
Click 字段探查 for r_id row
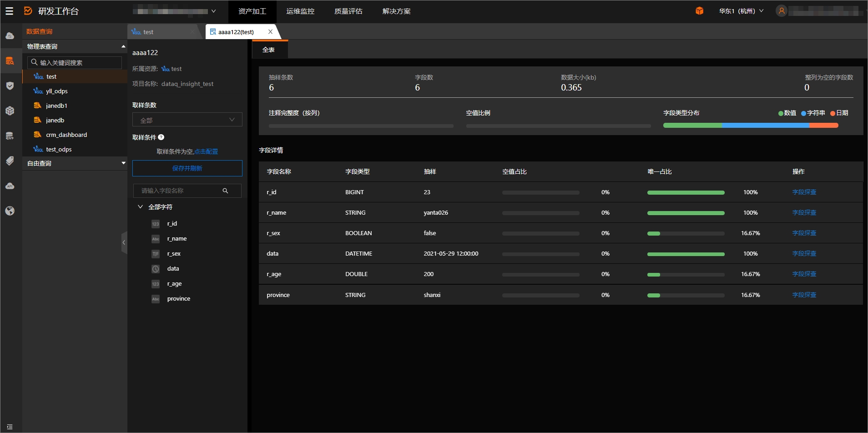point(804,192)
